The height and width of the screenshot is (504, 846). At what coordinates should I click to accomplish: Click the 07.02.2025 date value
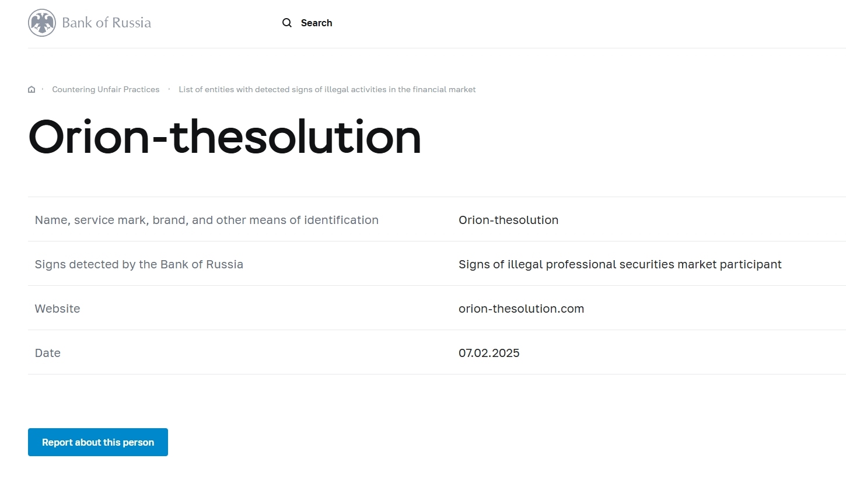point(489,353)
